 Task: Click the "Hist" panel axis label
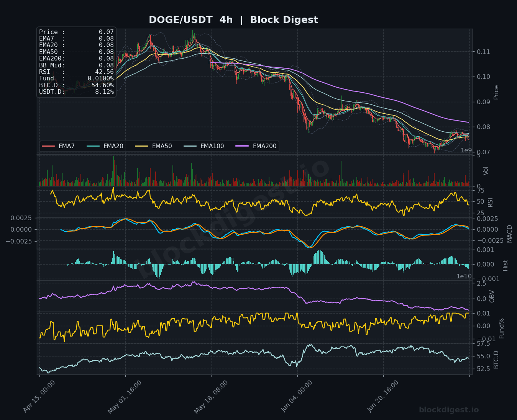click(505, 265)
